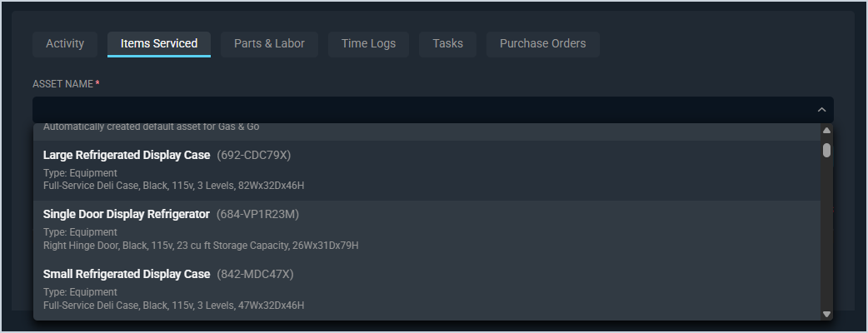Click the asset list scrollbar thumb
Viewport: 868px width, 333px height.
click(826, 150)
